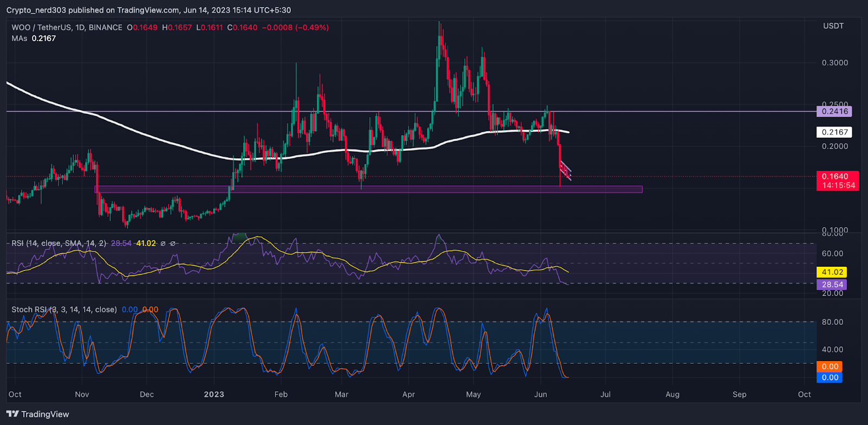This screenshot has width=868, height=425.
Task: Click the yellow 41.02 RSI value tag
Action: (832, 272)
